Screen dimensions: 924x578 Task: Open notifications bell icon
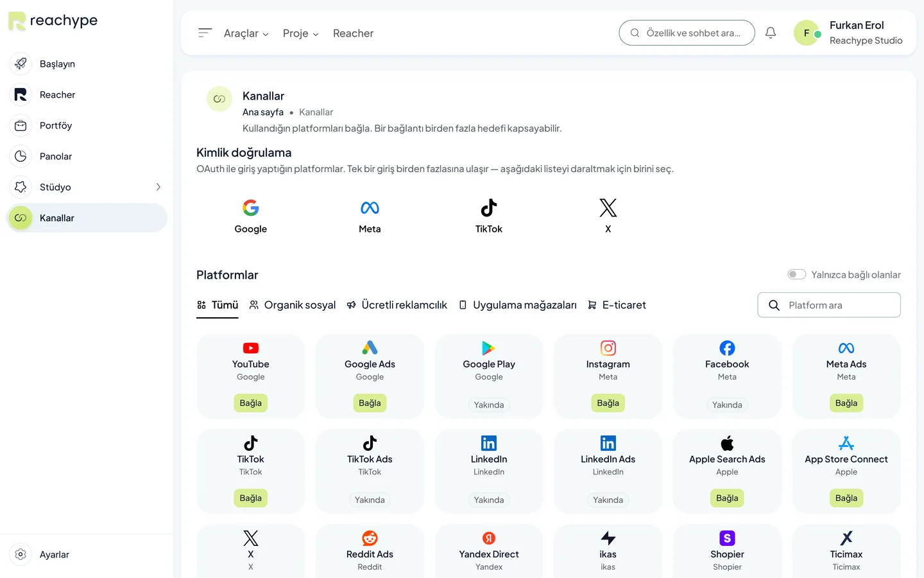[771, 33]
